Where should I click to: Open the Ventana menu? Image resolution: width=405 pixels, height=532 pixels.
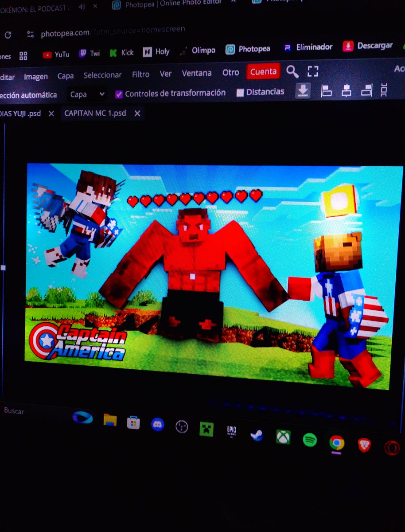(196, 73)
